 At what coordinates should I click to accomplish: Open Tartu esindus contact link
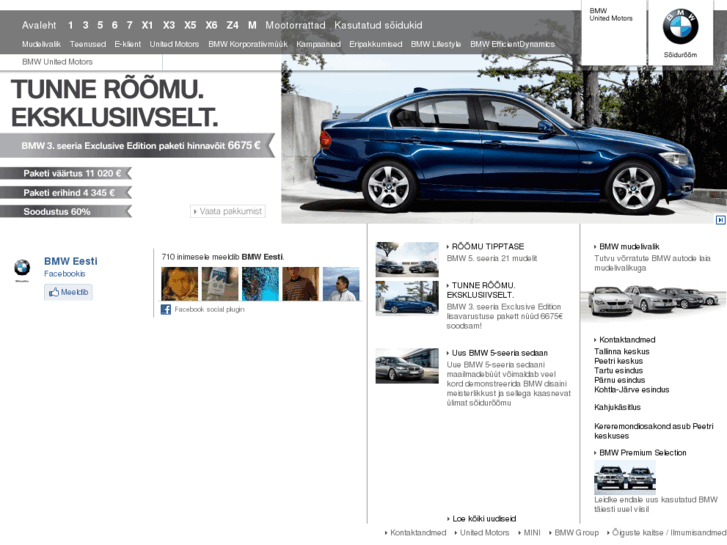[619, 371]
